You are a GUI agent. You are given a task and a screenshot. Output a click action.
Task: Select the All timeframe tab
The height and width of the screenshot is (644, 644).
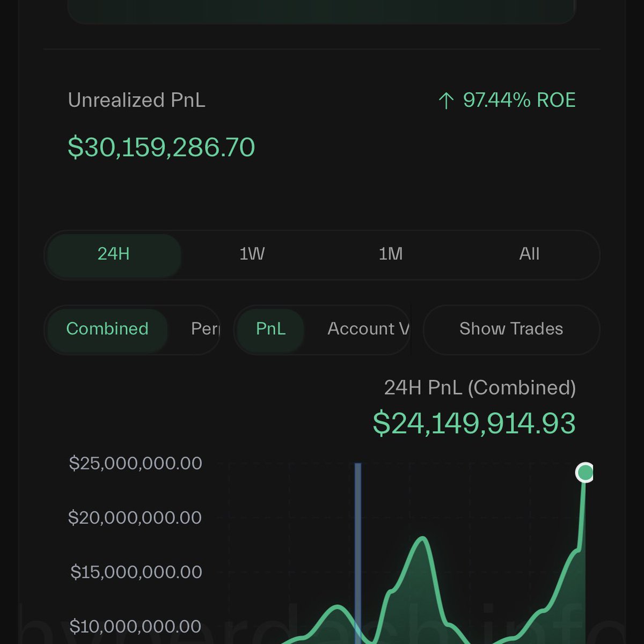530,254
